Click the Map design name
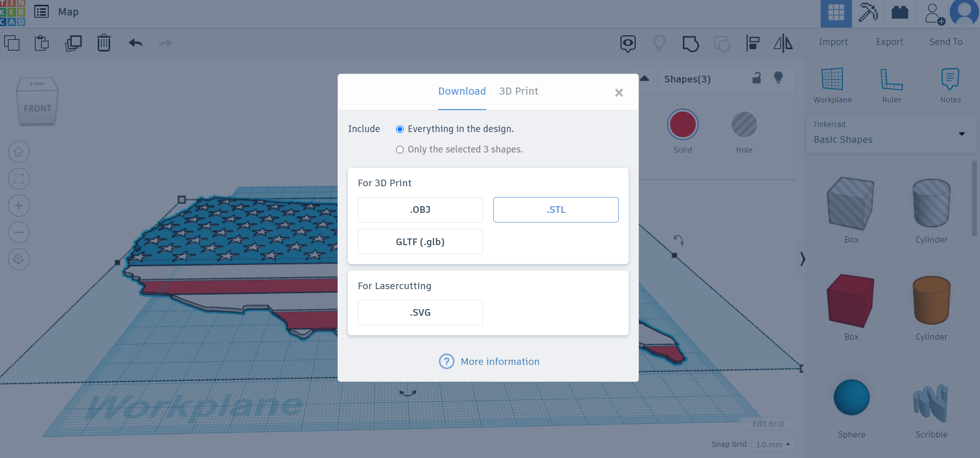Image resolution: width=980 pixels, height=458 pixels. tap(68, 12)
